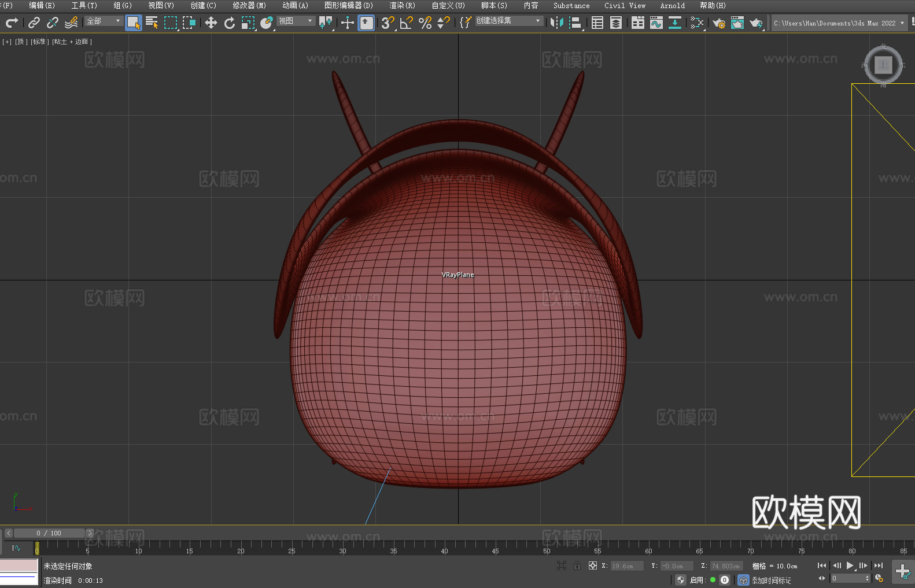Viewport: 915px width, 588px height.
Task: Click the 0 / 100 time slider
Action: pyautogui.click(x=49, y=533)
